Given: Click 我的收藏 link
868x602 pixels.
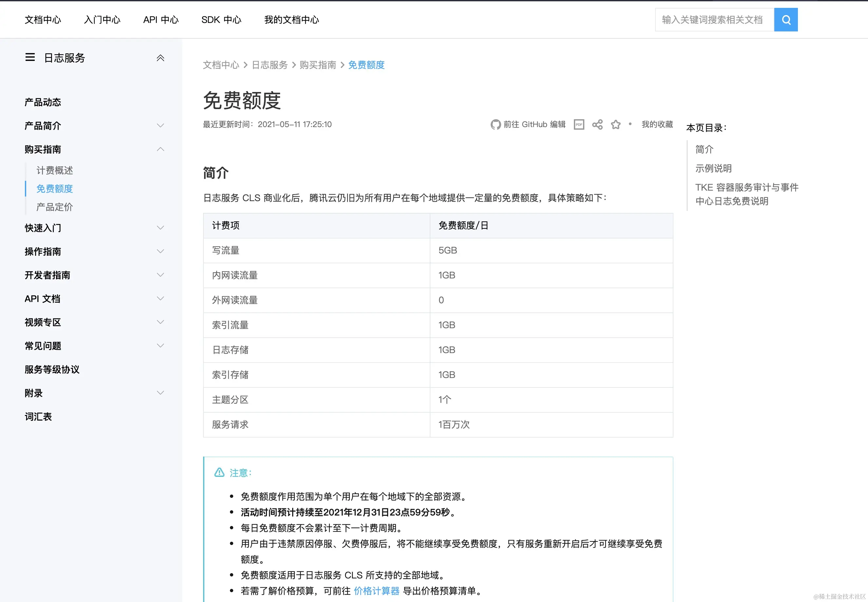Looking at the screenshot, I should pos(657,124).
